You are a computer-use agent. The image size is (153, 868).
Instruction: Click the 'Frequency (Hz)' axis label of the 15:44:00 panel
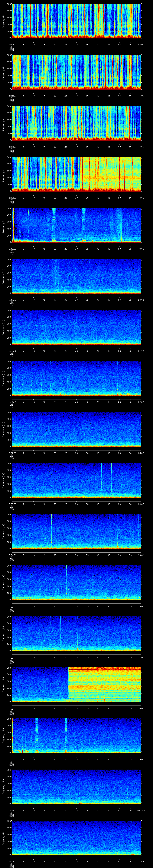click(3, 21)
